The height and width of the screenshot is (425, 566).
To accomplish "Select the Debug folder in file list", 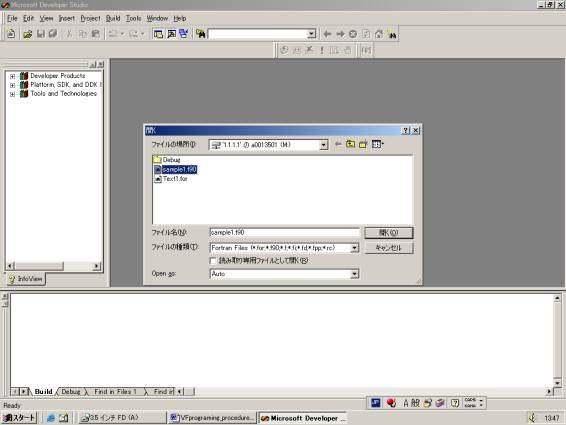I will pyautogui.click(x=167, y=160).
